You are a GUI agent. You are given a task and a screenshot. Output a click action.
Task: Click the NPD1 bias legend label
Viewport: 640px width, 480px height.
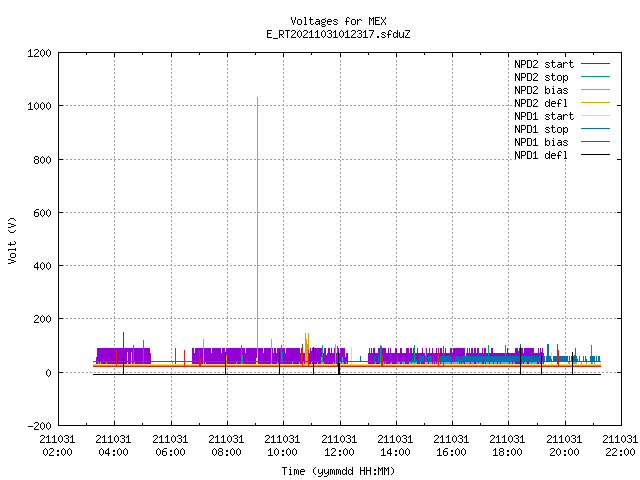541,142
